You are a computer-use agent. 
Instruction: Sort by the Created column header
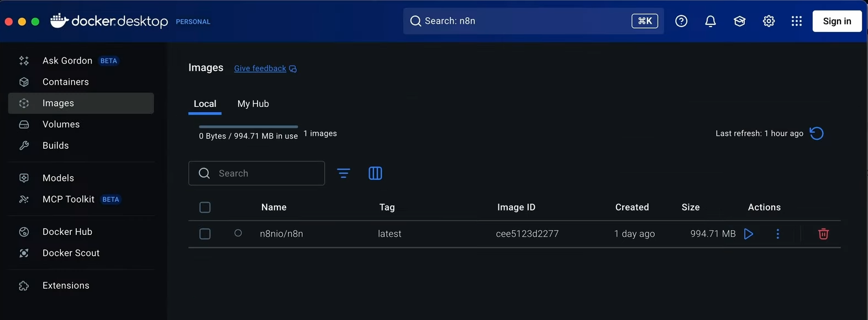[632, 207]
